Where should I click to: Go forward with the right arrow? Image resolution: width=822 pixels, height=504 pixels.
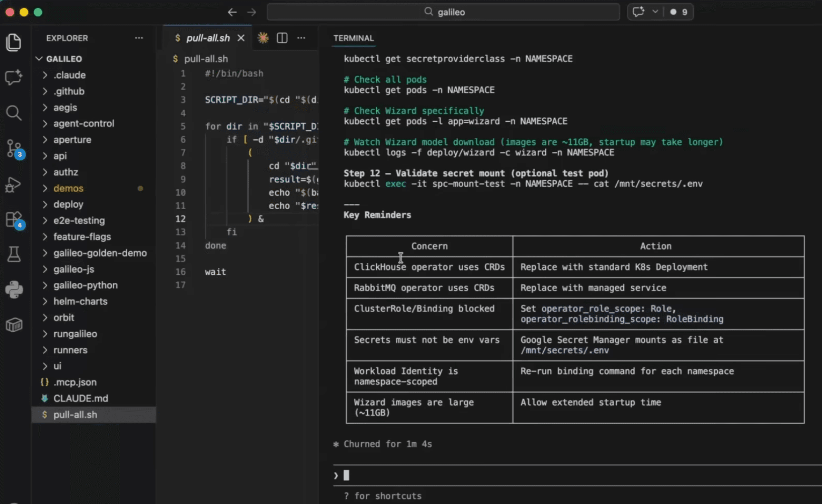pyautogui.click(x=252, y=12)
